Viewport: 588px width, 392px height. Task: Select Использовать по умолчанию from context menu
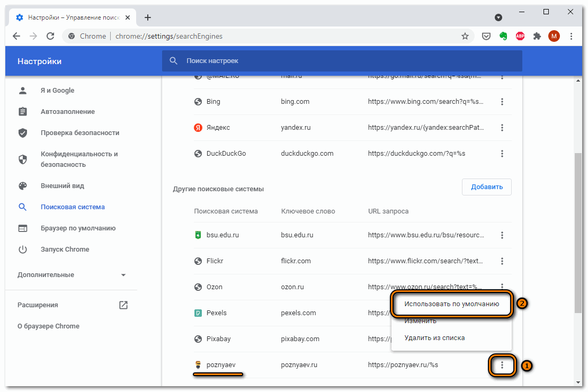click(451, 304)
